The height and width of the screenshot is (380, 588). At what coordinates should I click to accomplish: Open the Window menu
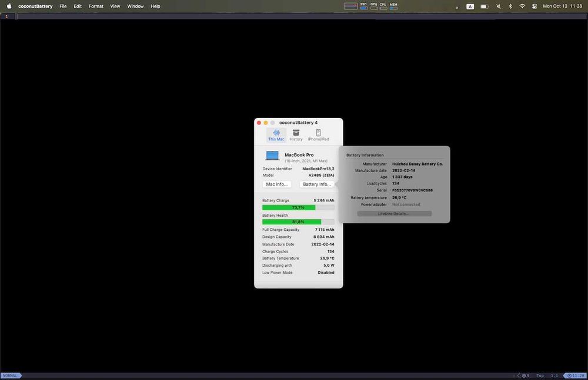135,6
